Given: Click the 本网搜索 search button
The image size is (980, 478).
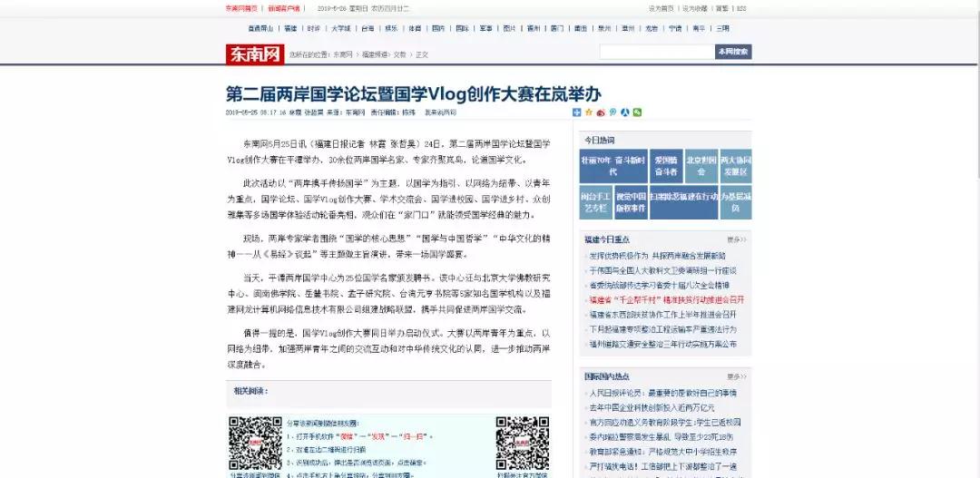Looking at the screenshot, I should pos(733,52).
